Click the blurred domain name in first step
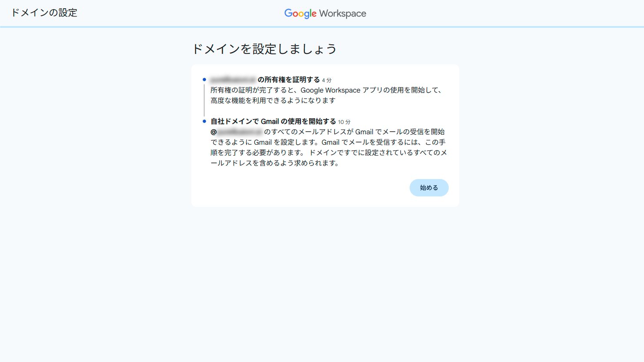The image size is (644, 362). [233, 80]
